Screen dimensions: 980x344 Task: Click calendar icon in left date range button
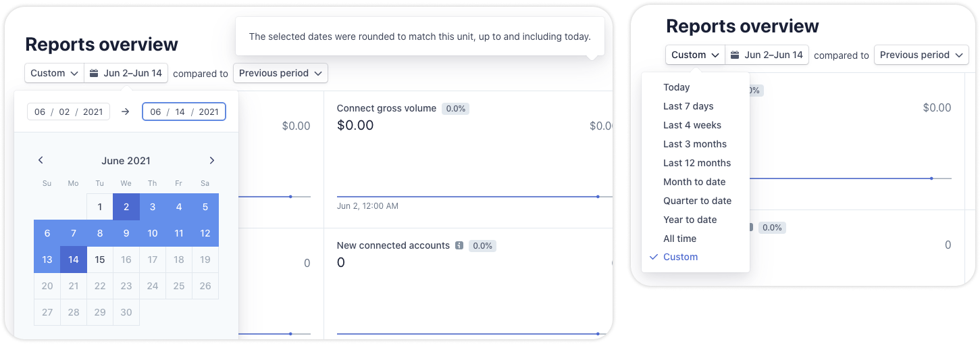(x=95, y=73)
